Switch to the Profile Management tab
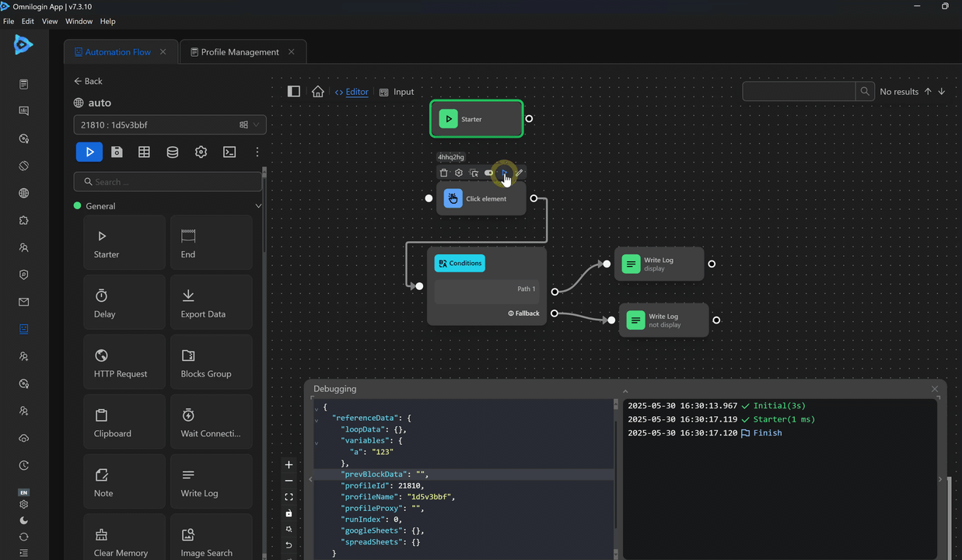This screenshot has height=560, width=962. [x=240, y=52]
